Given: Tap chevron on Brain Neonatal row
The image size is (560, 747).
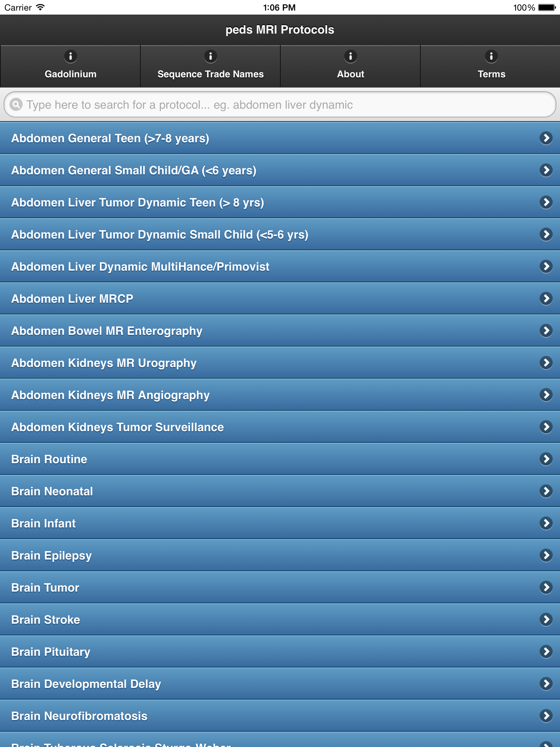Looking at the screenshot, I should coord(546,491).
